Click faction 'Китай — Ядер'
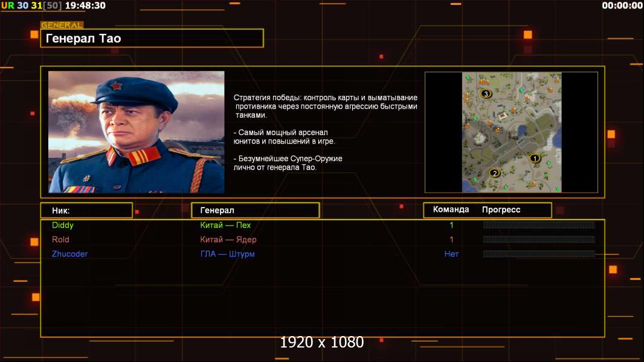 click(x=228, y=240)
